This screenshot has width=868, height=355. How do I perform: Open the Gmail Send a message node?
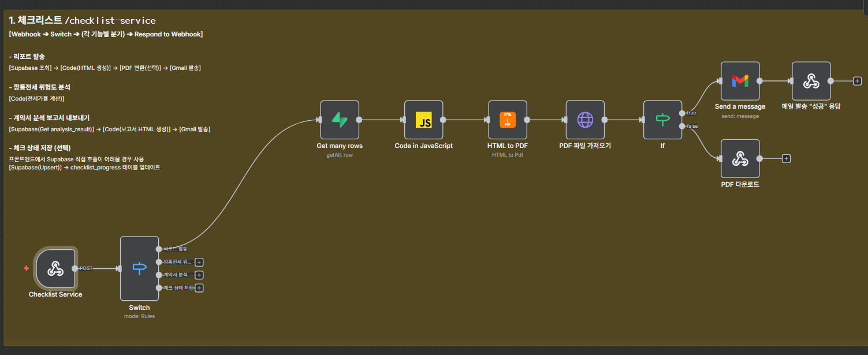(x=740, y=81)
